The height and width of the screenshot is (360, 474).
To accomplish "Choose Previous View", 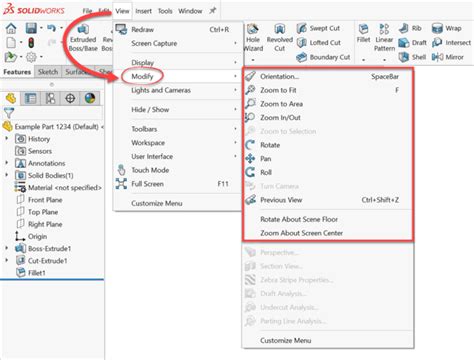I will pyautogui.click(x=328, y=200).
